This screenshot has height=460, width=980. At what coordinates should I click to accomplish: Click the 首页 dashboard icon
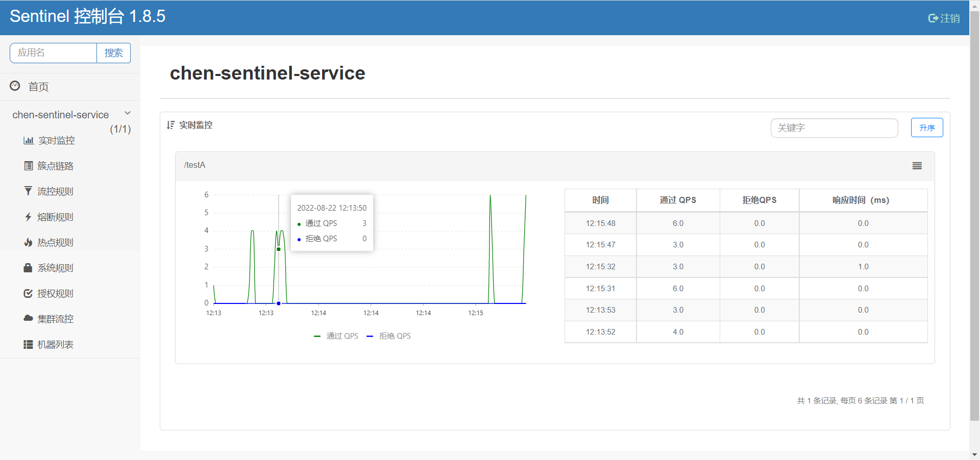[15, 86]
